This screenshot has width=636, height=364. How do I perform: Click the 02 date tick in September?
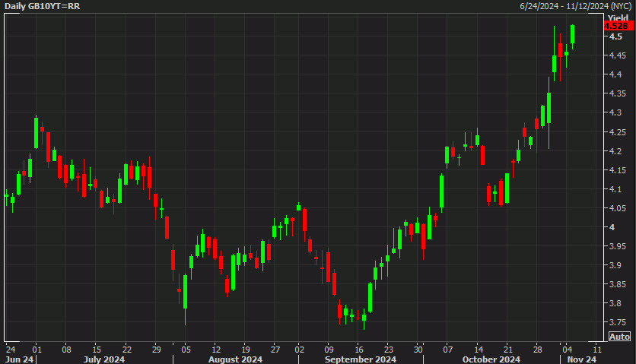pos(299,350)
